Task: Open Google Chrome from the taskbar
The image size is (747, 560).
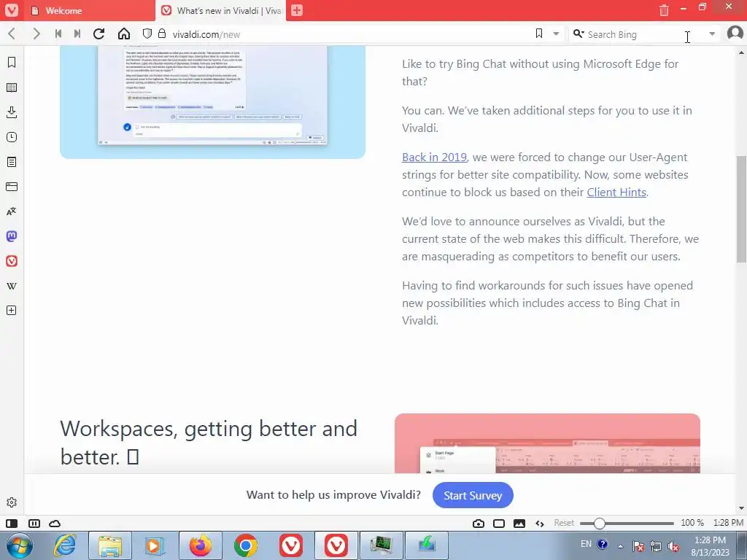Action: [x=245, y=545]
